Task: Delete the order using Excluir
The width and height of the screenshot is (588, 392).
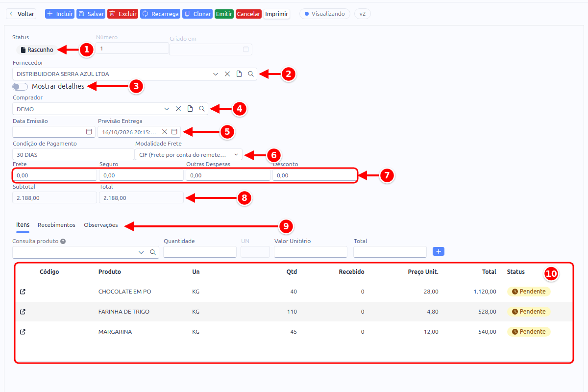Action: tap(122, 14)
